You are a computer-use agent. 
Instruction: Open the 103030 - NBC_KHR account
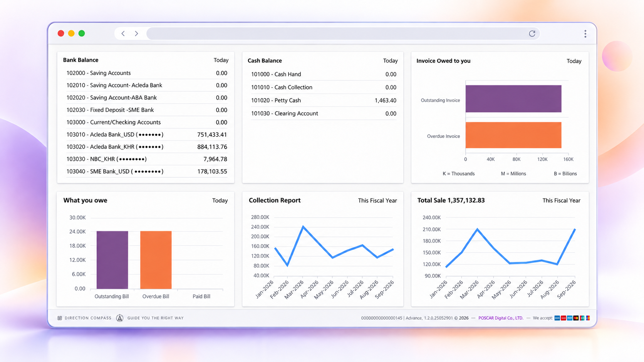[x=147, y=159]
